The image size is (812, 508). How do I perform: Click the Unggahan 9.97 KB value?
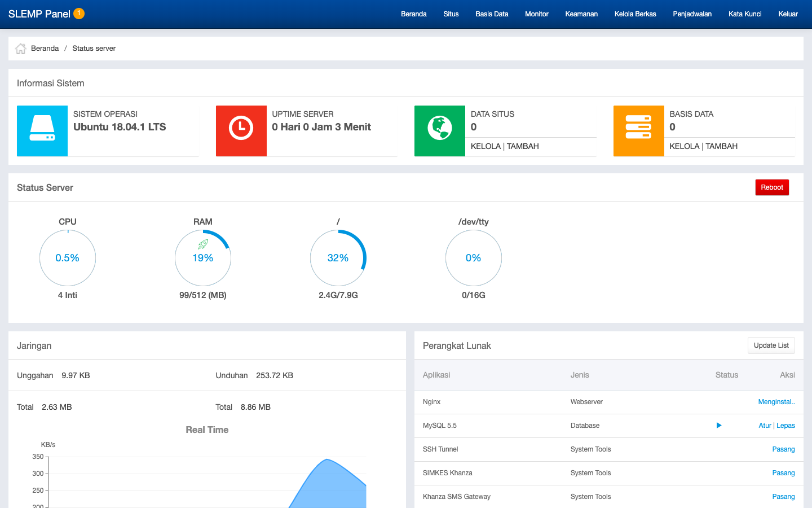(76, 375)
